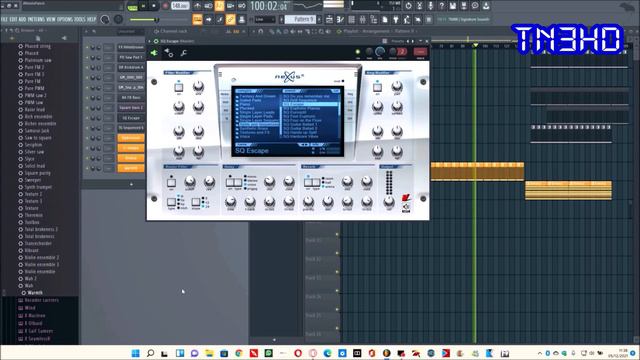Viewport: 640px width, 360px height.
Task: Click the orange pattern clip in playlist
Action: [477, 171]
